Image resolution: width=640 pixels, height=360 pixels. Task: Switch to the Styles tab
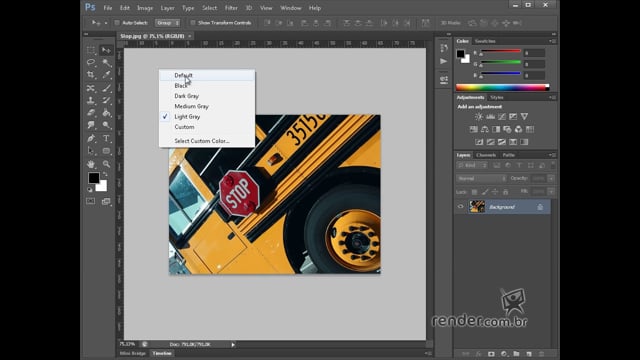click(x=497, y=98)
